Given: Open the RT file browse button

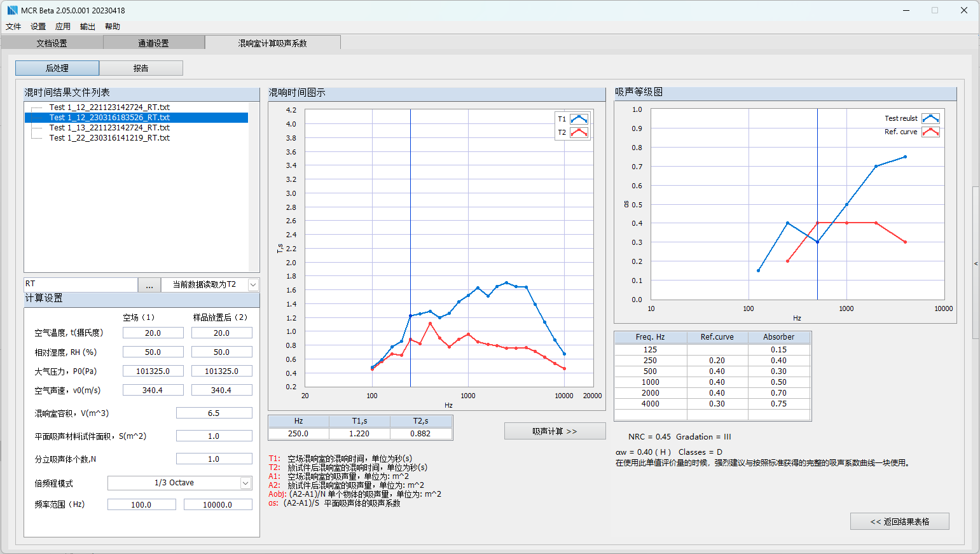Looking at the screenshot, I should point(149,285).
